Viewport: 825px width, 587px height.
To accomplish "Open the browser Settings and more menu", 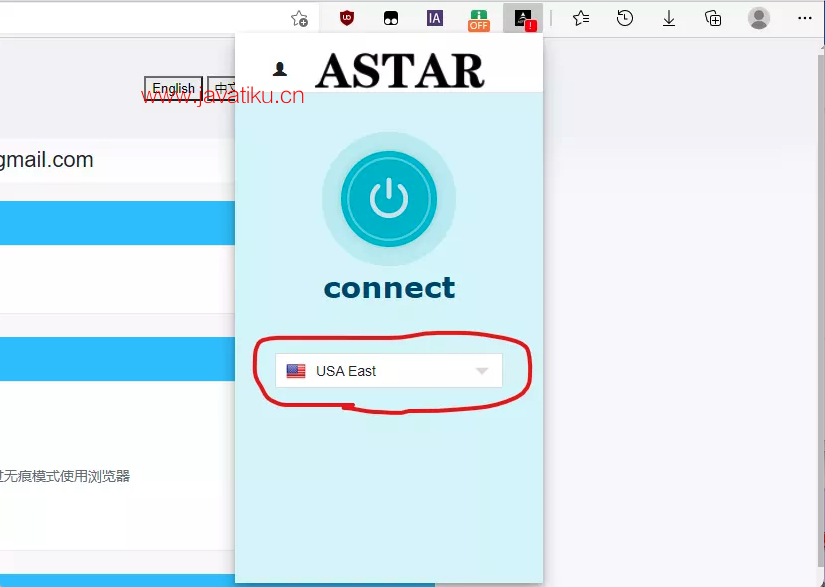I will [804, 18].
